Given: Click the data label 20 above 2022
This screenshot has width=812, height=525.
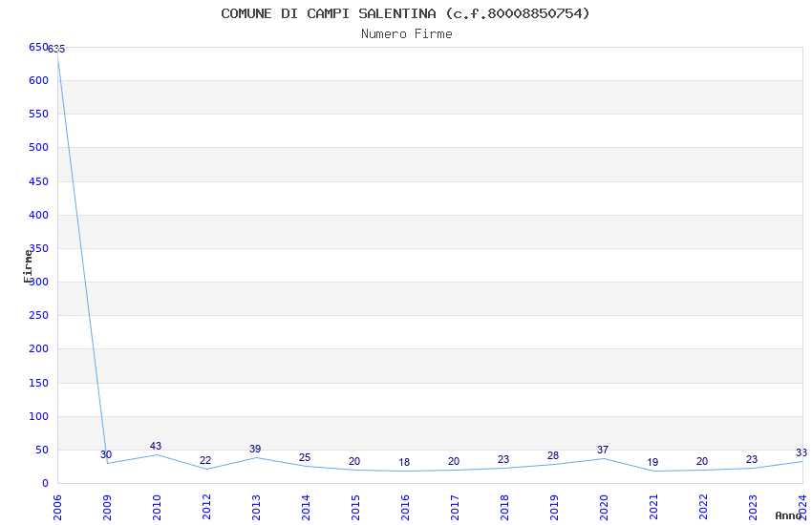Looking at the screenshot, I should [x=702, y=461].
